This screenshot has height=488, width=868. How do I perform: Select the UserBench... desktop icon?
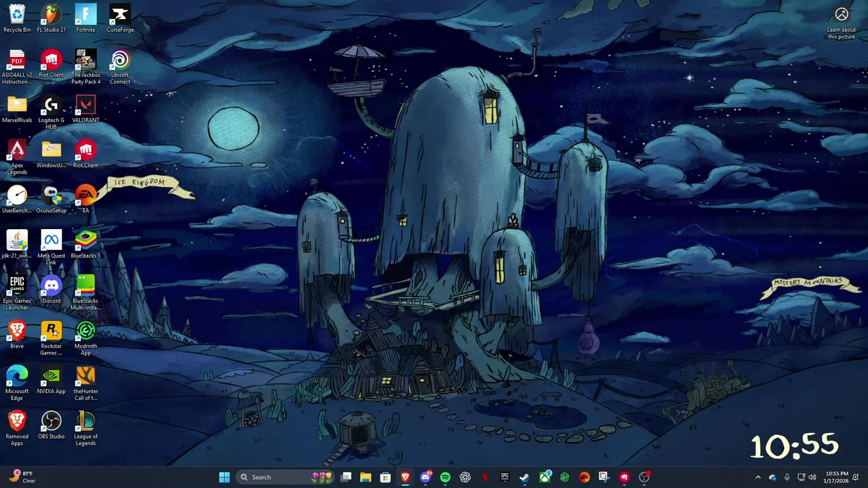point(17,199)
